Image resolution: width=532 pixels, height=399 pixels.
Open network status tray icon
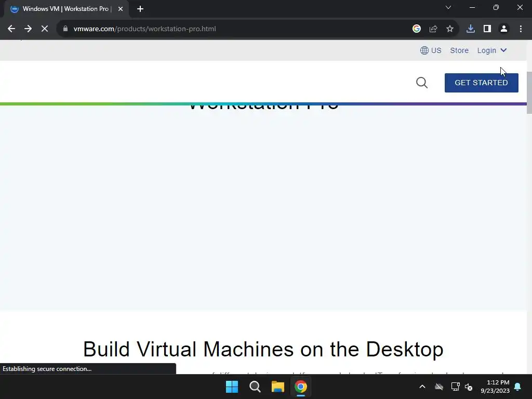455,387
